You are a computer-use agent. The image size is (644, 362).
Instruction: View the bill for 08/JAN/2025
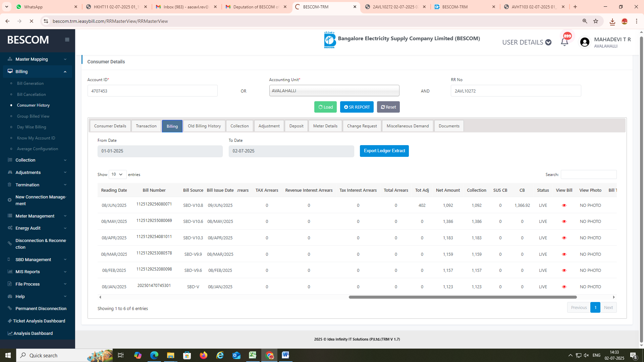click(x=564, y=287)
